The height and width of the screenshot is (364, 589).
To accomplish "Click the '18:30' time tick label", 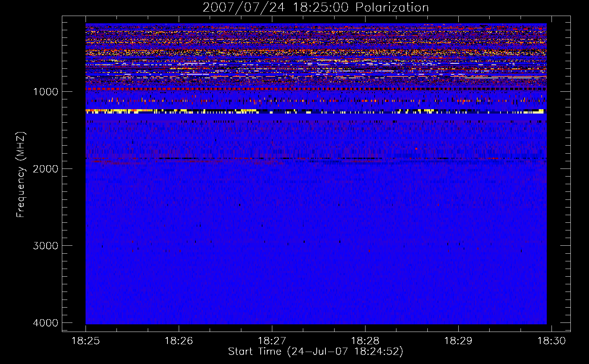I will point(552,341).
